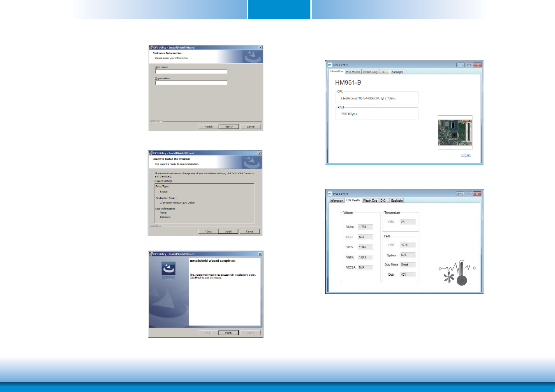This screenshot has height=392, width=555.
Task: Close the HW Center window showing HM961-B
Action: (477, 65)
